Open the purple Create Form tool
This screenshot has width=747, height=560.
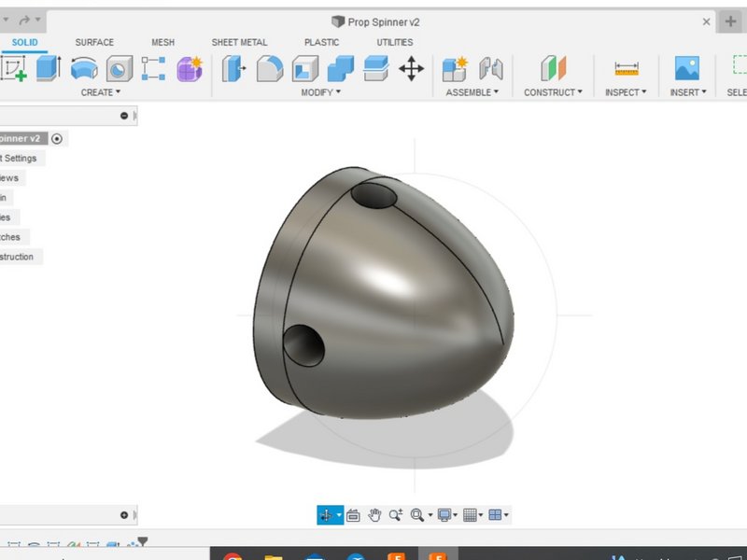click(190, 68)
